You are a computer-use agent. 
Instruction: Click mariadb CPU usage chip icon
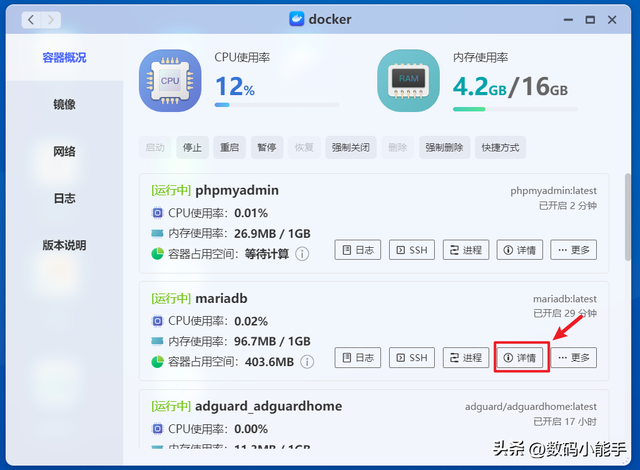(157, 321)
